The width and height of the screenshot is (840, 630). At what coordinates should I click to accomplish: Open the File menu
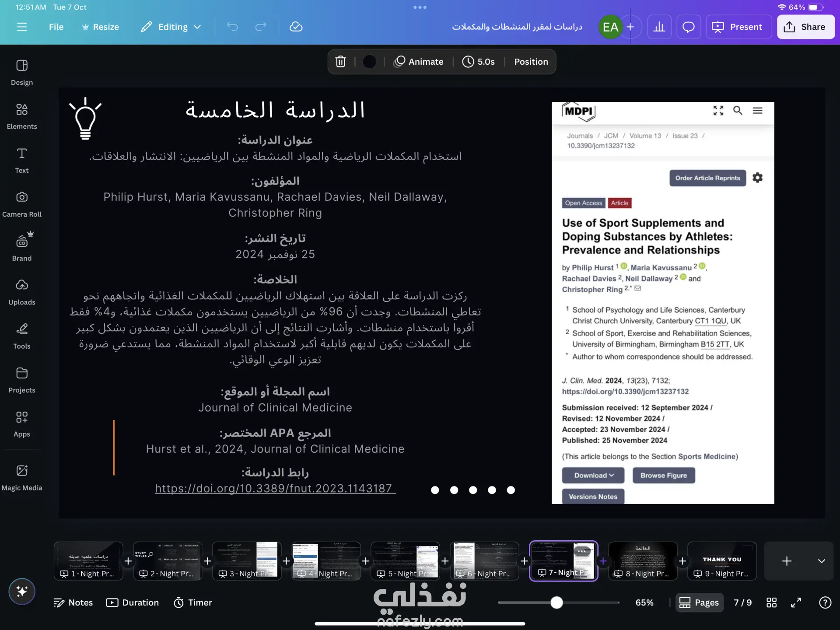(56, 27)
